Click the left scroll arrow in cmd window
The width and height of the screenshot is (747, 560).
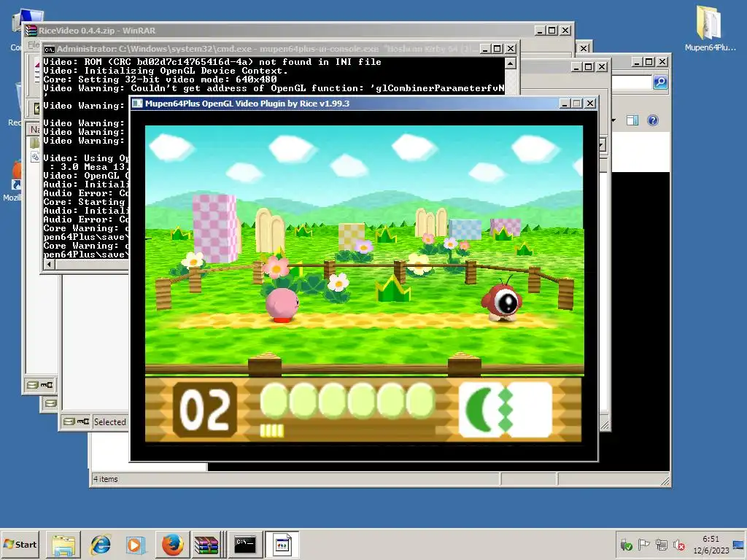click(49, 264)
